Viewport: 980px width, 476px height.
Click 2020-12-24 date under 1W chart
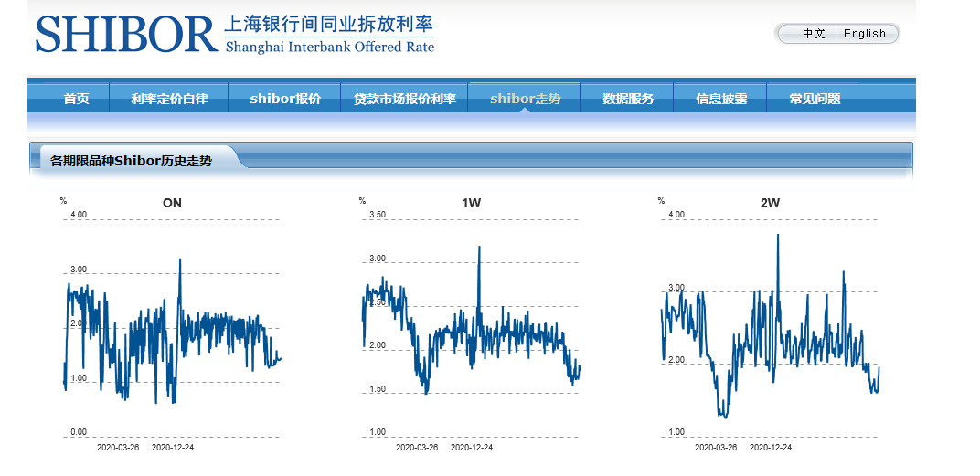(x=471, y=448)
